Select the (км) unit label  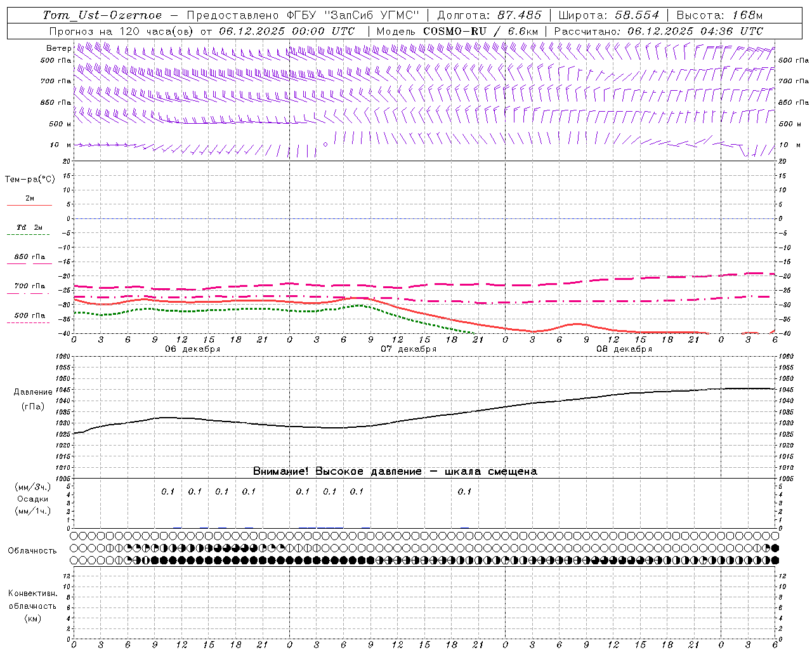(x=32, y=618)
